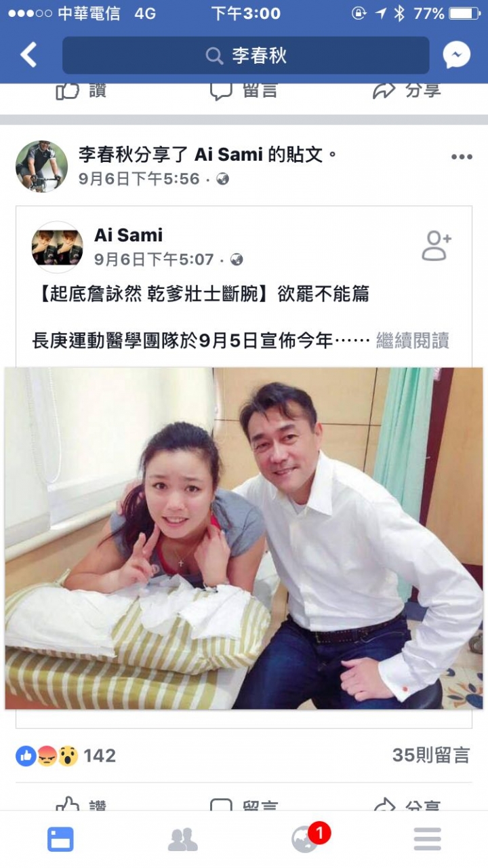Open 李春秋's cyclist profile picture
The image size is (488, 868).
click(x=41, y=166)
